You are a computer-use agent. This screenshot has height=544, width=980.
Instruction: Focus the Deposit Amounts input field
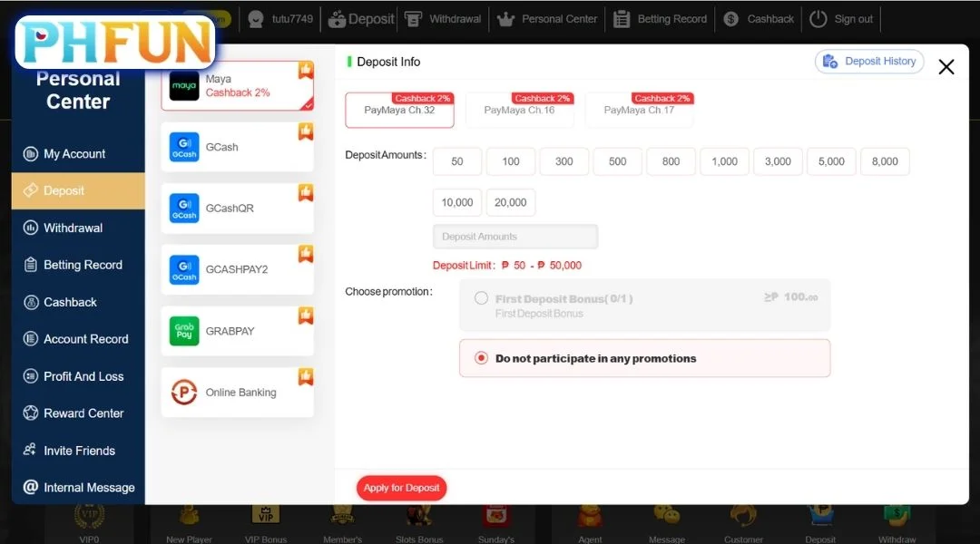pos(515,237)
